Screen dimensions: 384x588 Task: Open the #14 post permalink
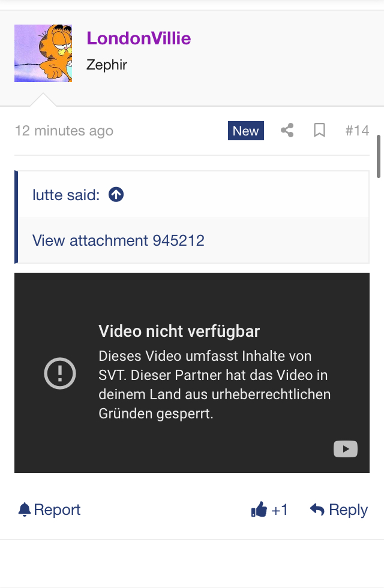(x=358, y=131)
